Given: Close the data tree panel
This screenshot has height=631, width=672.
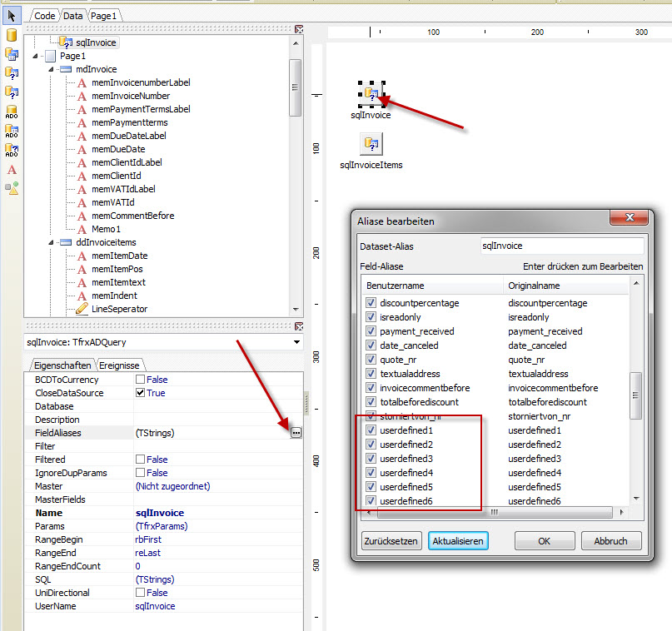Looking at the screenshot, I should (x=299, y=29).
